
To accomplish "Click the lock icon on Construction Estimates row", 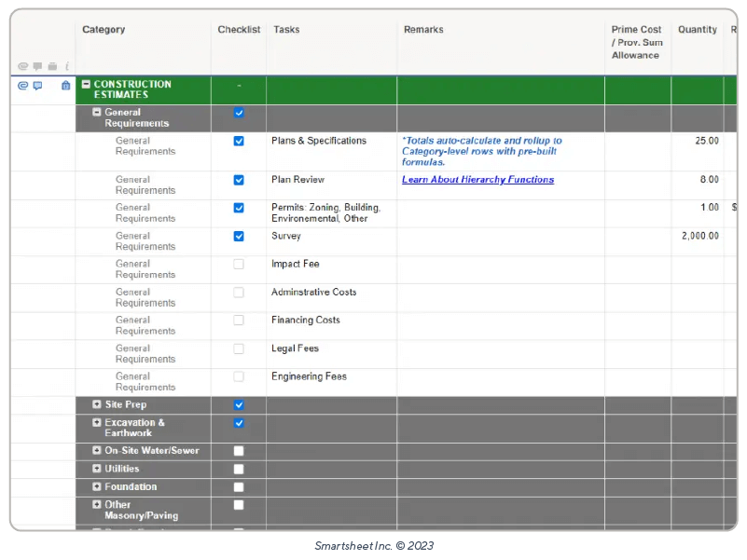I will point(65,85).
